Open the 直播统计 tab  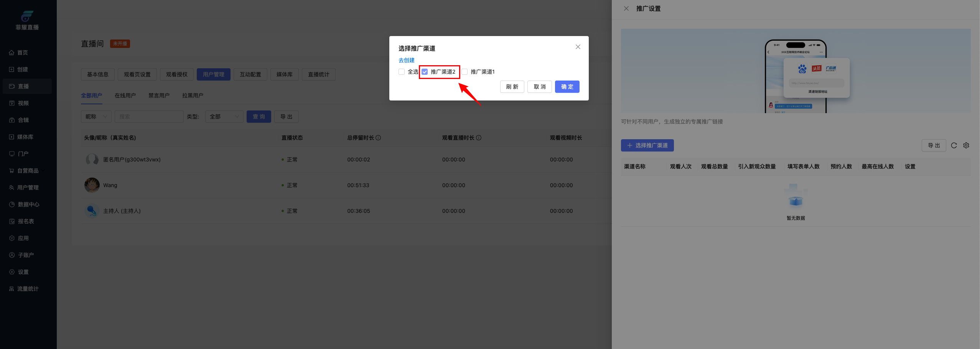click(318, 74)
